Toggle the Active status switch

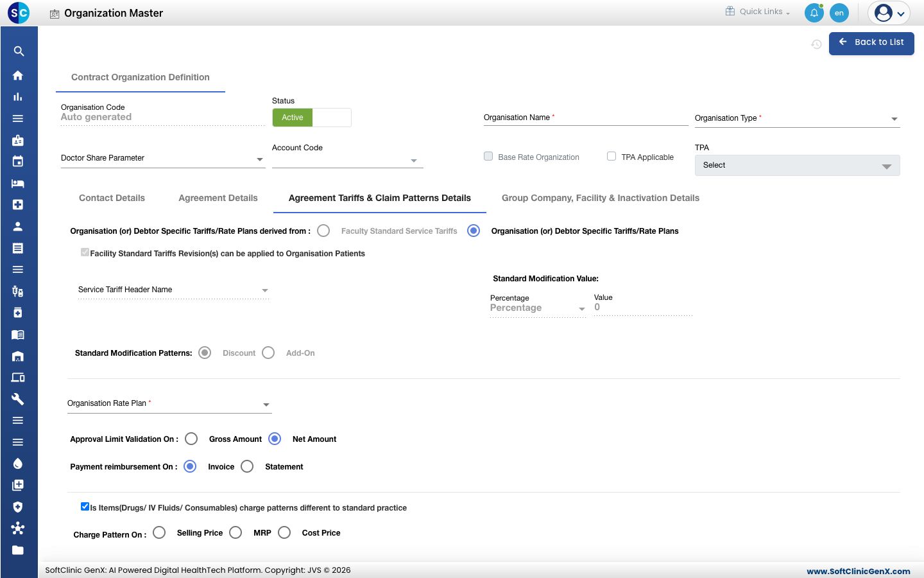point(312,118)
